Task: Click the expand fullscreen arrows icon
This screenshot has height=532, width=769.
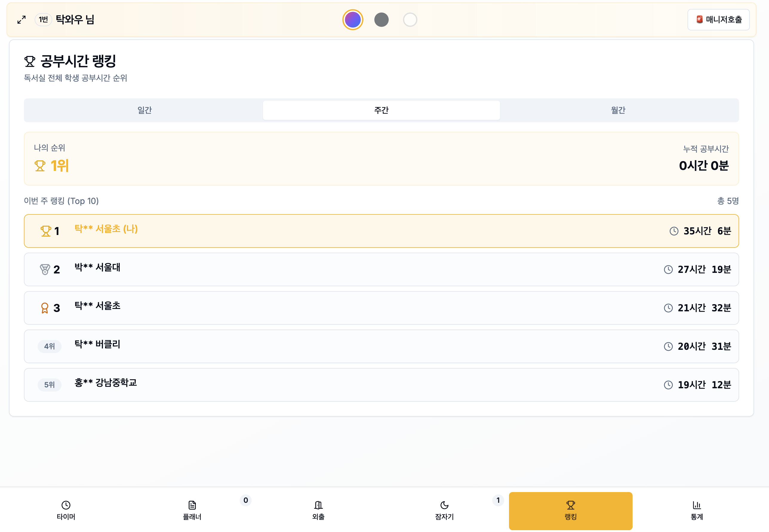Action: tap(21, 20)
